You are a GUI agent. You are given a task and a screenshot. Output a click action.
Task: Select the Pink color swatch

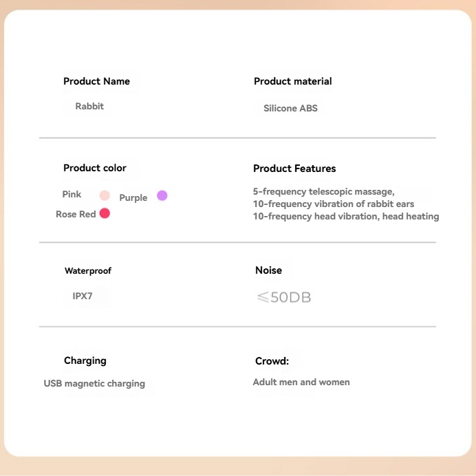pyautogui.click(x=105, y=195)
